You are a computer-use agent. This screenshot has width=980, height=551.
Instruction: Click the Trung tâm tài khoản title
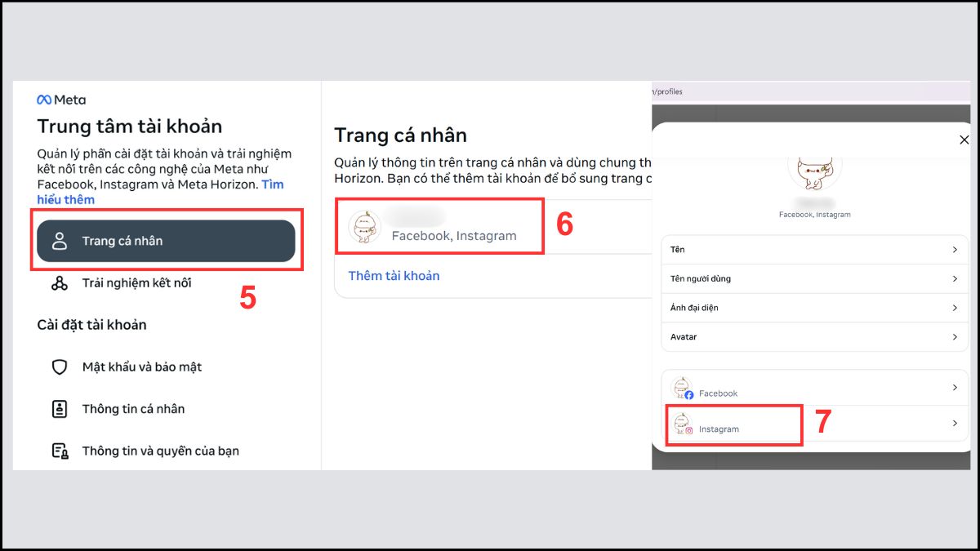click(x=129, y=127)
